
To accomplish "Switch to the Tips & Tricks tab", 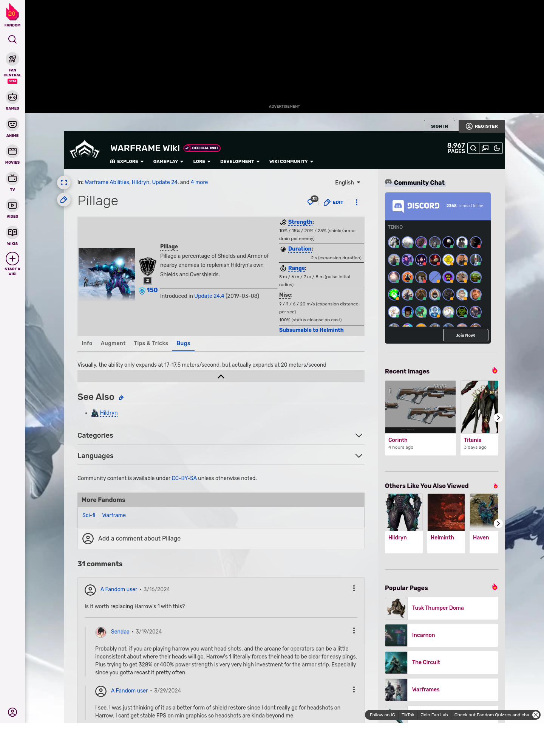I will click(x=151, y=343).
